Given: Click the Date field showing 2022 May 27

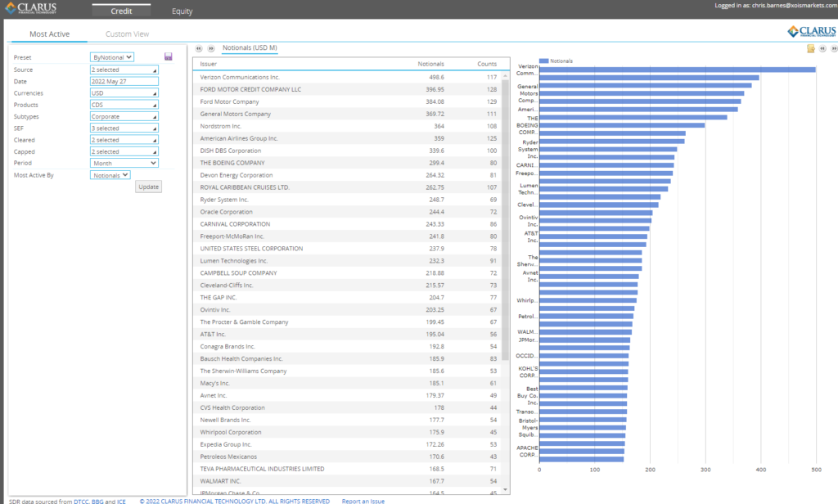Looking at the screenshot, I should [x=124, y=81].
